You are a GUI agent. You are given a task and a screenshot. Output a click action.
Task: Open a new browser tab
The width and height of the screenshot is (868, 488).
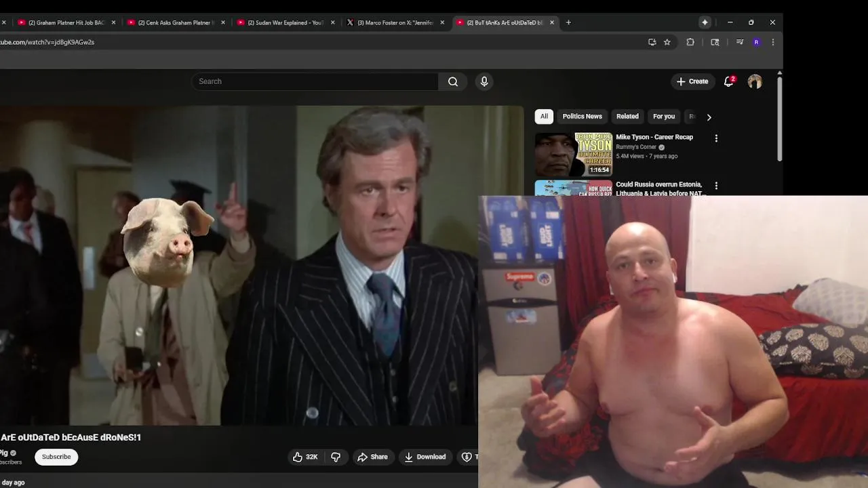(x=568, y=22)
